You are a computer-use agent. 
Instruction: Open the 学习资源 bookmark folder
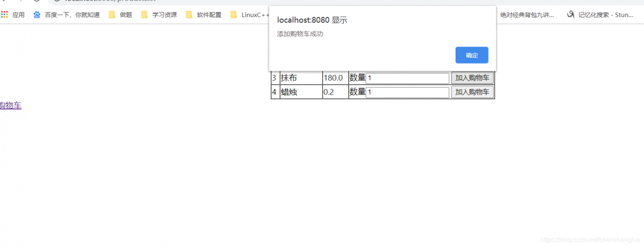pyautogui.click(x=159, y=15)
